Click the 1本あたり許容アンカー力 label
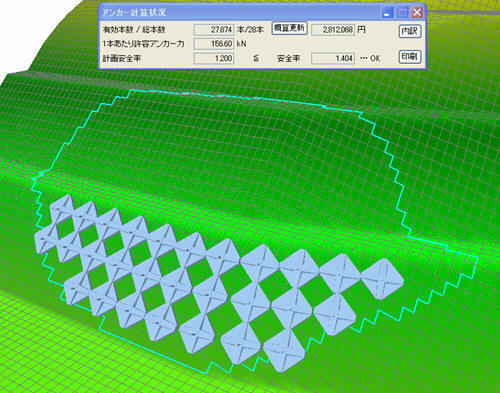Viewport: 500px width, 393px height. pos(143,44)
